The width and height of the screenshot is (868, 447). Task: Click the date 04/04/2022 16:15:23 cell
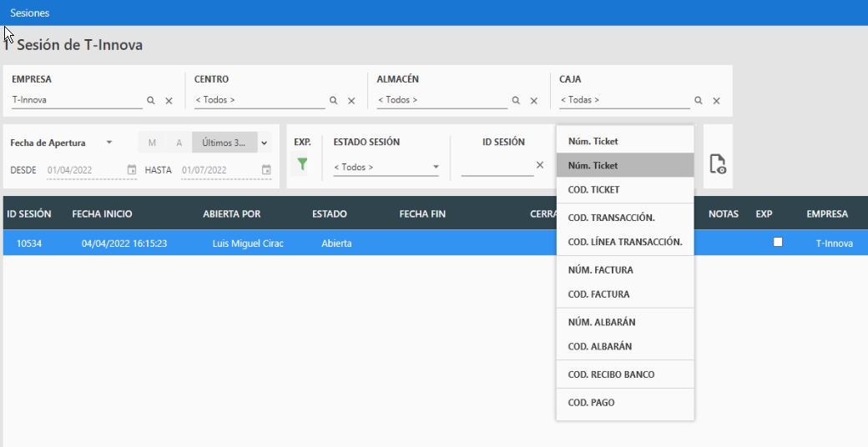[124, 244]
